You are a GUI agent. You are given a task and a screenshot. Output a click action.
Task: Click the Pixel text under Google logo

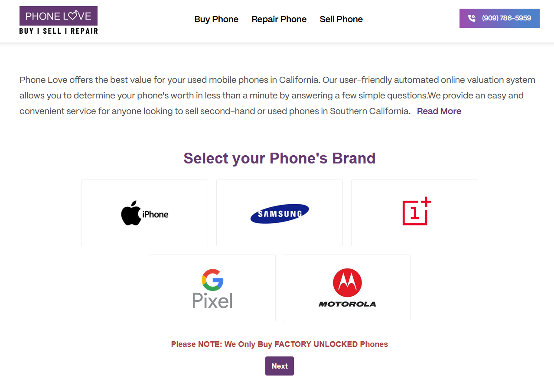pyautogui.click(x=212, y=300)
